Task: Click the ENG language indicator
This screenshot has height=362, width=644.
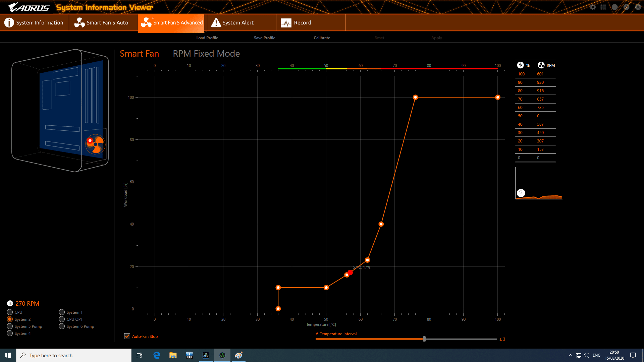Action: tap(596, 355)
